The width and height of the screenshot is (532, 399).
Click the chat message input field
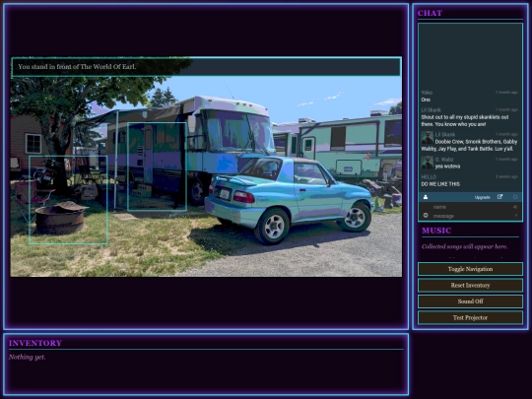click(x=472, y=216)
